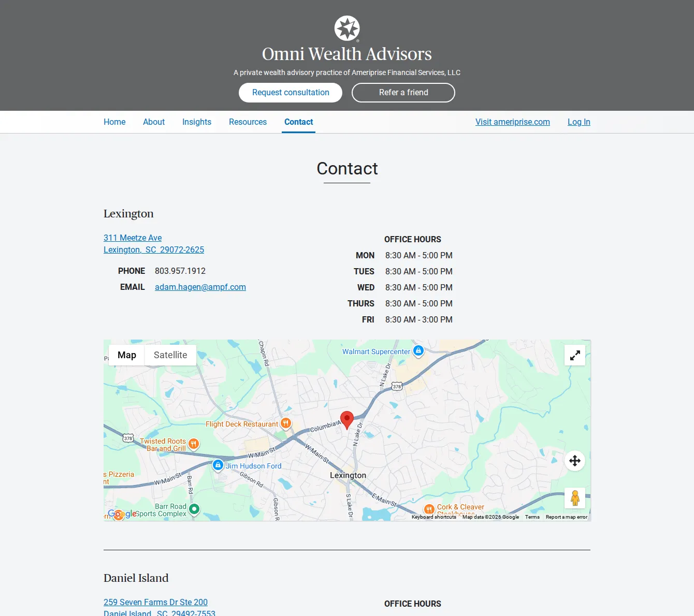
Task: Select the Contact tab
Action: (x=299, y=122)
